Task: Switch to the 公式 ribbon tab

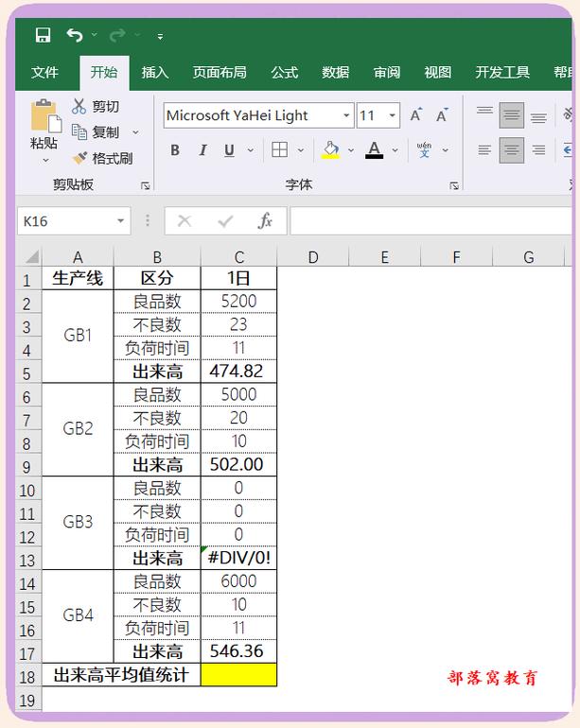Action: point(285,73)
